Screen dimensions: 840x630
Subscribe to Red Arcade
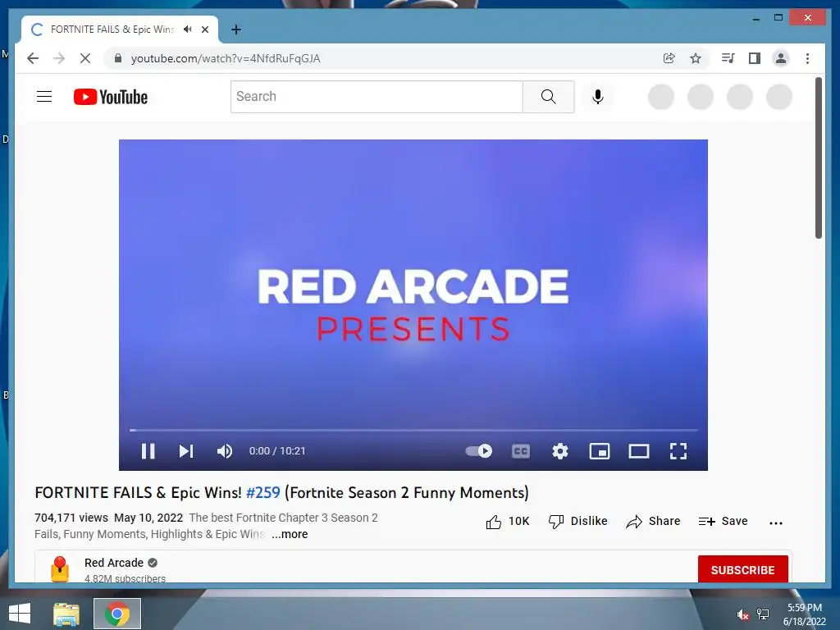click(x=742, y=569)
